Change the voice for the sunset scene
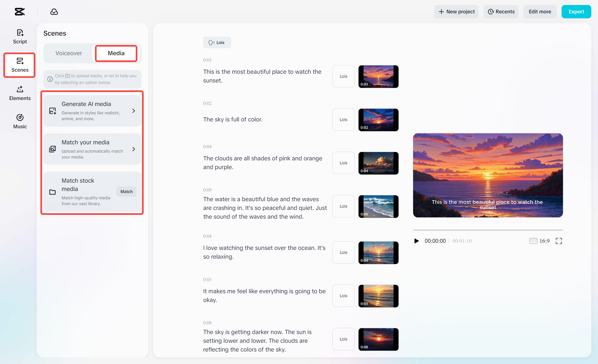The image size is (598, 364). 343,76
